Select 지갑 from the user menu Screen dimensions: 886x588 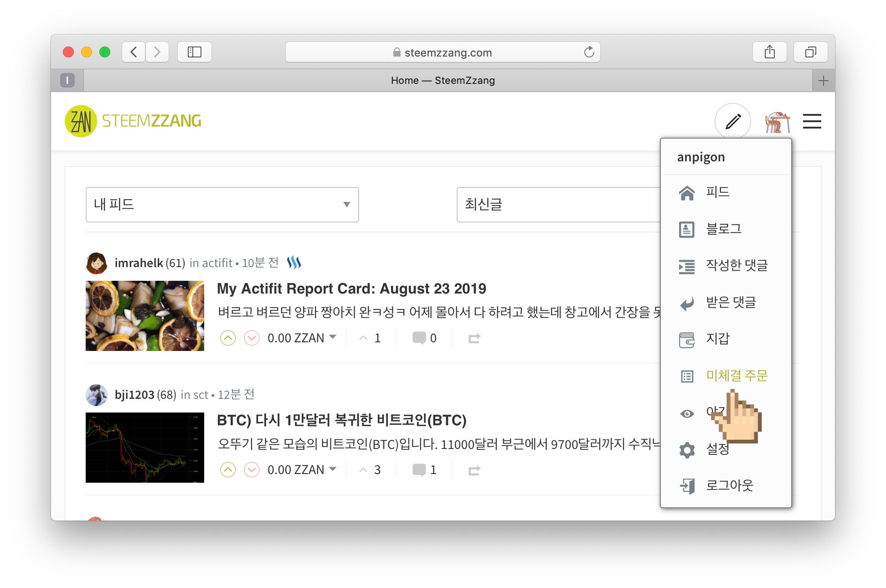coord(717,339)
